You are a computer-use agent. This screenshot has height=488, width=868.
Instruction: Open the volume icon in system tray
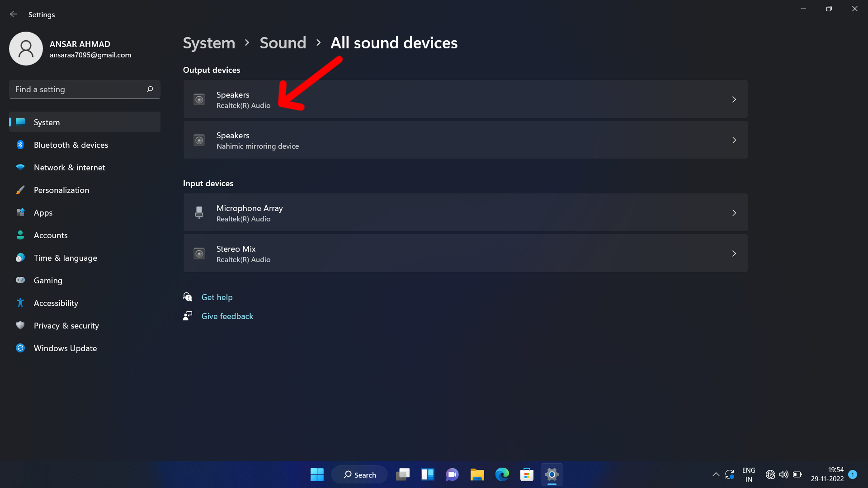point(784,474)
